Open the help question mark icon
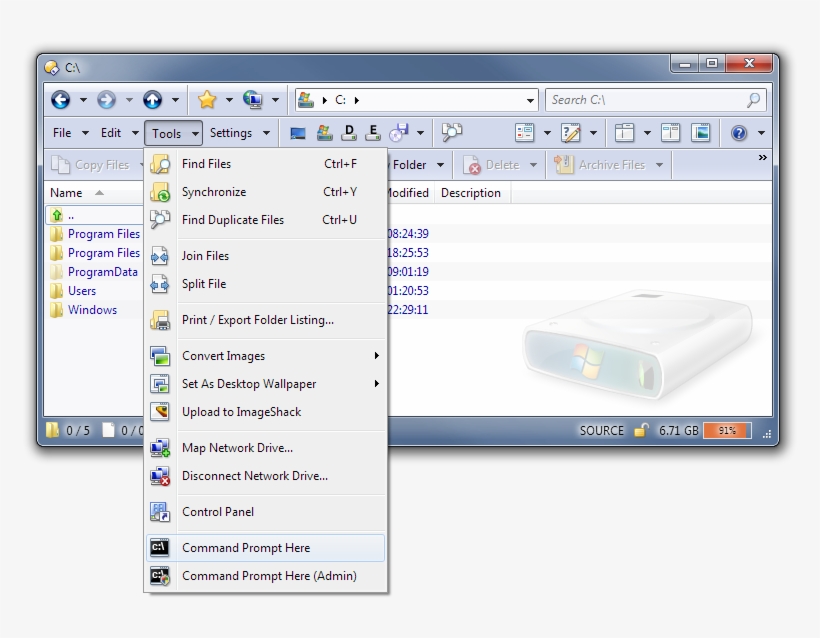 [x=737, y=132]
